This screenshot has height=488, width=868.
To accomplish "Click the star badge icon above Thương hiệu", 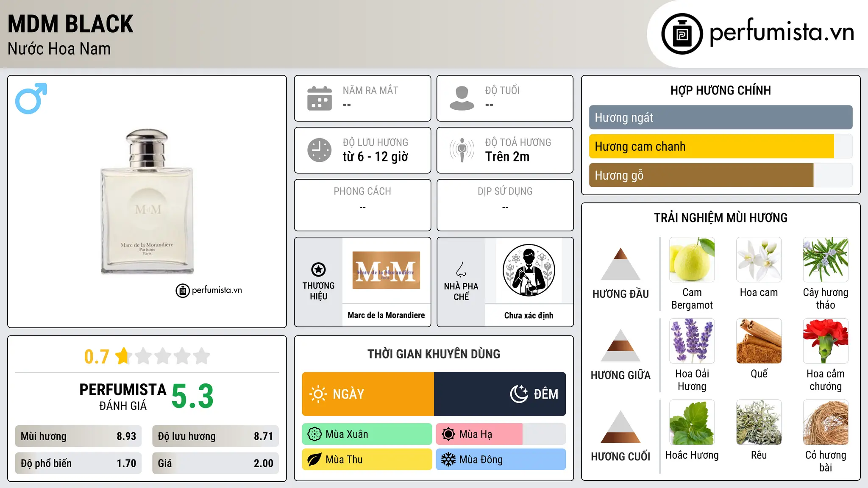I will [318, 269].
